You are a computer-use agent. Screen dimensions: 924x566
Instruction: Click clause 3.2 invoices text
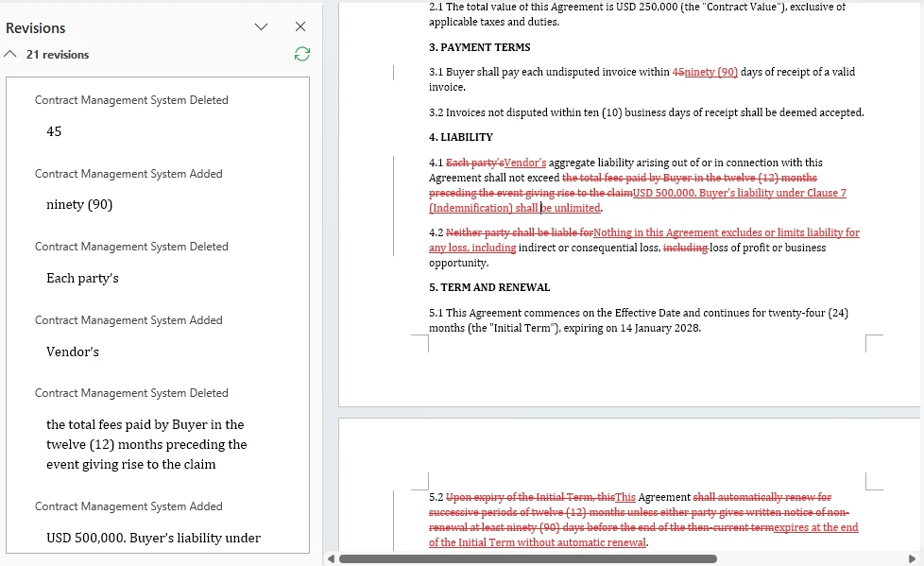click(x=646, y=112)
